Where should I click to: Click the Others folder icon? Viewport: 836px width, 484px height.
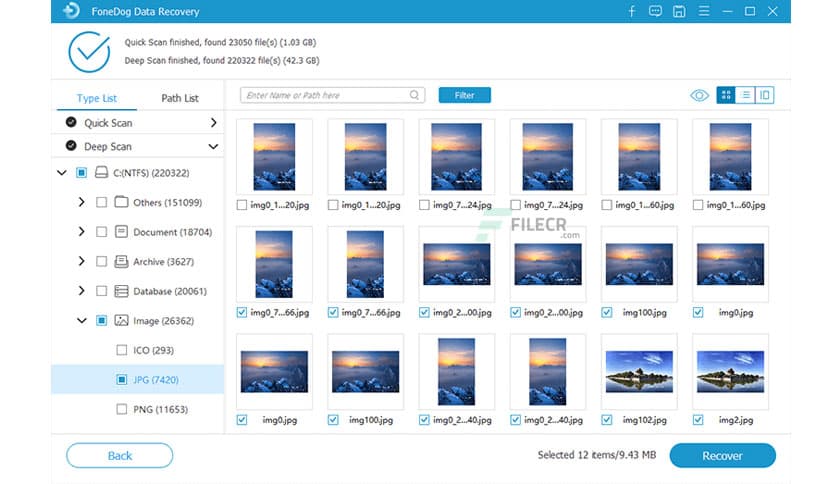[122, 202]
